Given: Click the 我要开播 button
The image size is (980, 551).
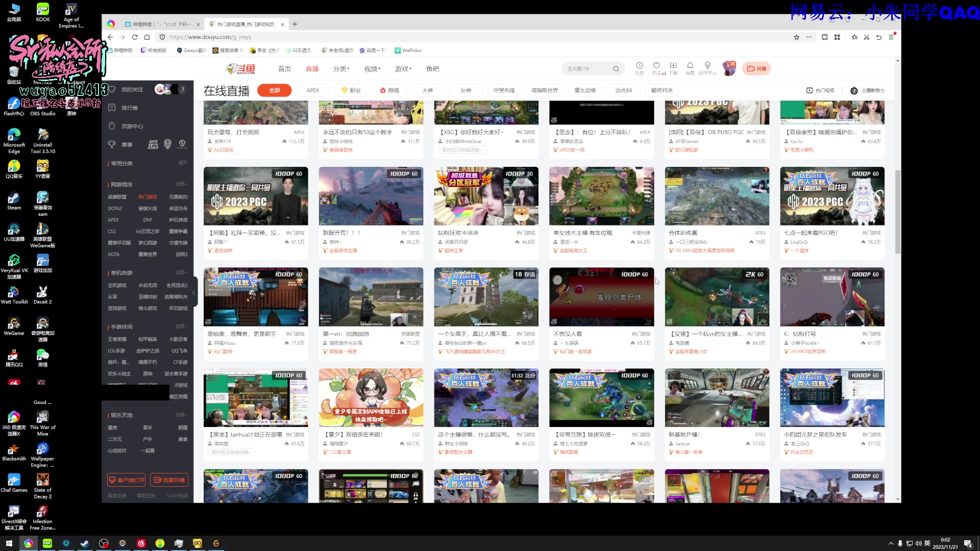Looking at the screenshot, I should [x=169, y=480].
